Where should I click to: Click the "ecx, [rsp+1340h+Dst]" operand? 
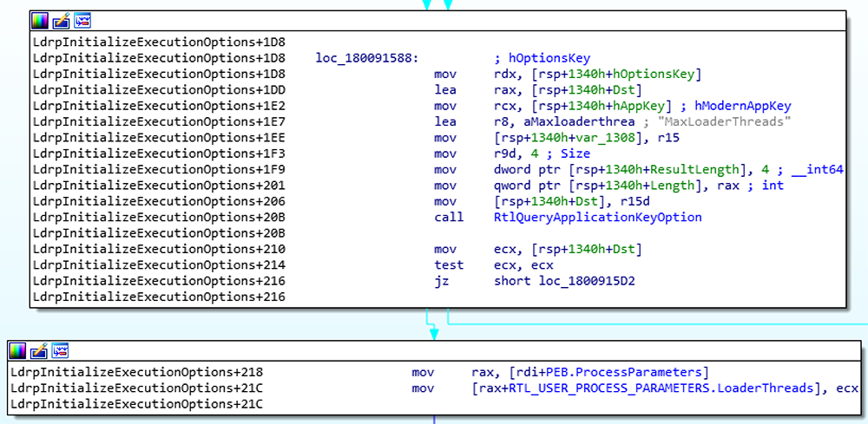tap(568, 250)
